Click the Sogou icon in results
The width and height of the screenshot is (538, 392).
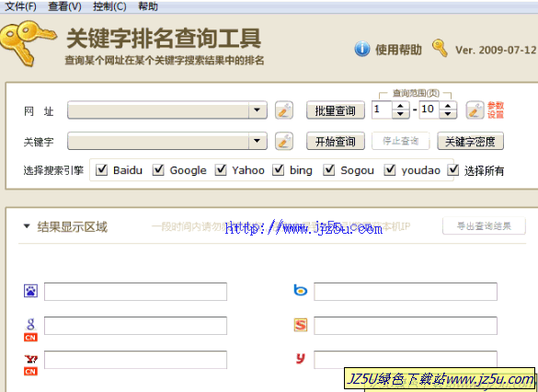pos(301,325)
